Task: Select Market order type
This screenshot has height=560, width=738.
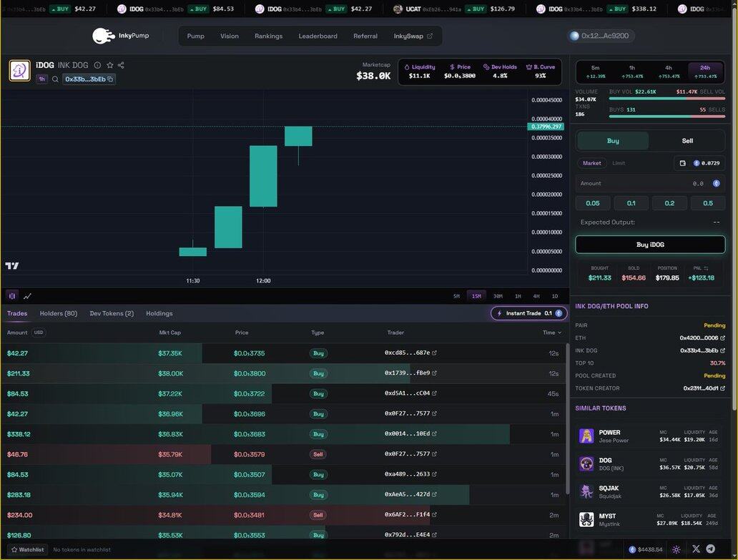Action: coord(591,163)
